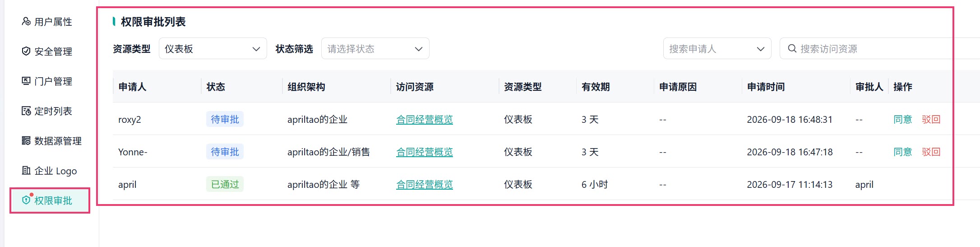Image resolution: width=980 pixels, height=247 pixels.
Task: Click the 访问资源 column header
Action: pos(415,87)
